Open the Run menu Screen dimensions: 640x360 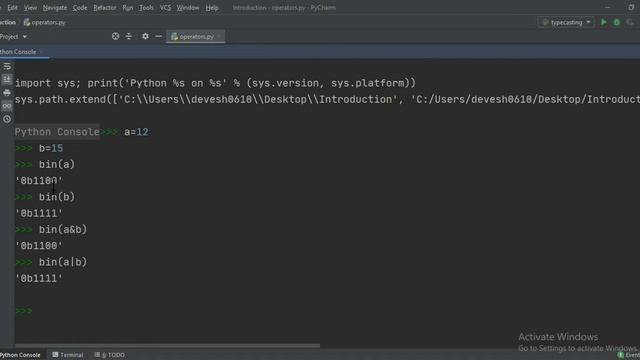pos(128,8)
